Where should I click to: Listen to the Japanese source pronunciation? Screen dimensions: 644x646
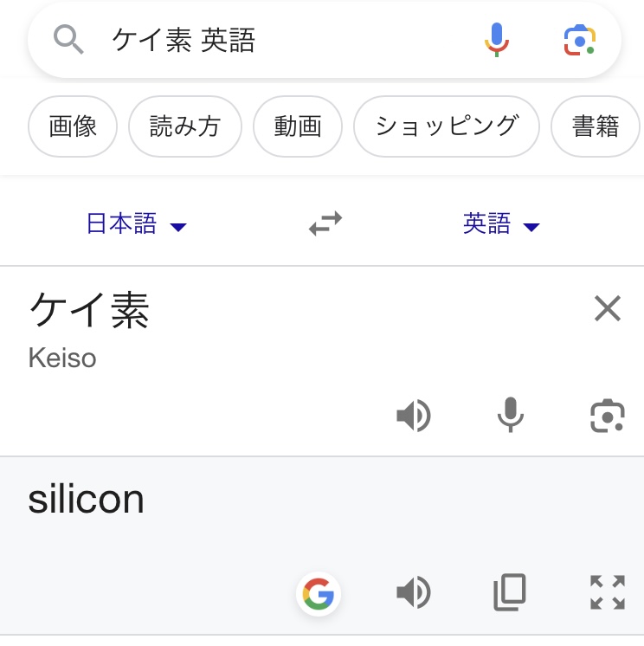click(x=413, y=417)
